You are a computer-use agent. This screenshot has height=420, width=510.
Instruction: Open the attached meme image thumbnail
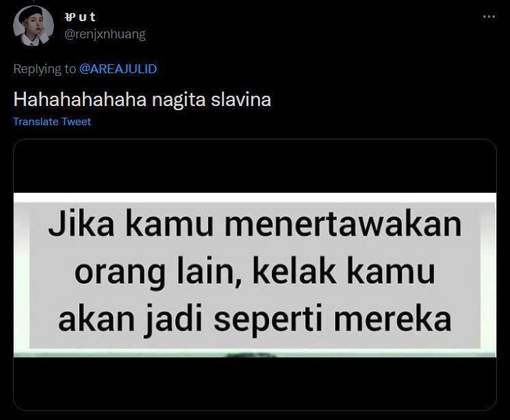[x=255, y=275]
